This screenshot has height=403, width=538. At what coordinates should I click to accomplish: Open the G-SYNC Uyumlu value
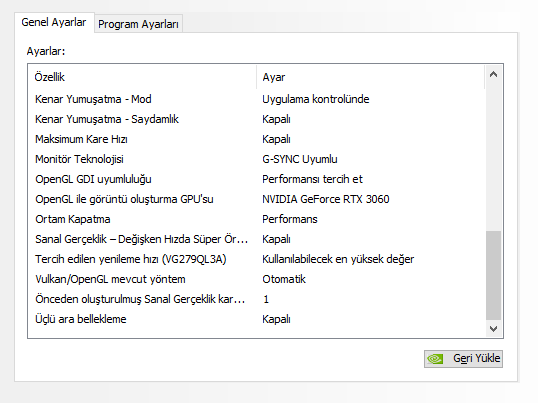(x=300, y=159)
